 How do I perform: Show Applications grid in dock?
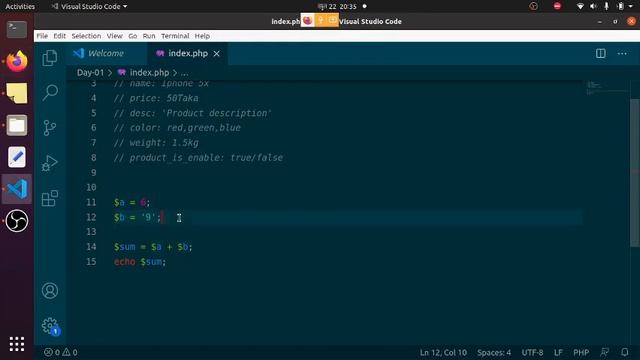tap(17, 344)
